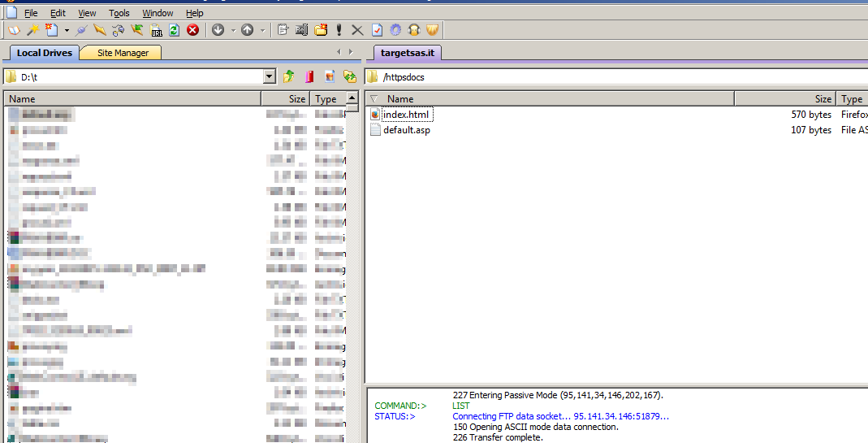Expand the Upload button dropdown arrow
This screenshot has height=443, width=868.
pos(262,30)
